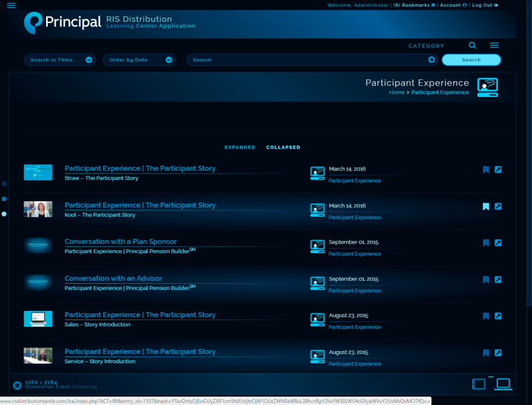Screen dimensions: 532x405
Task: Select the bottom dot in left side navigation
Action: (x=4, y=214)
